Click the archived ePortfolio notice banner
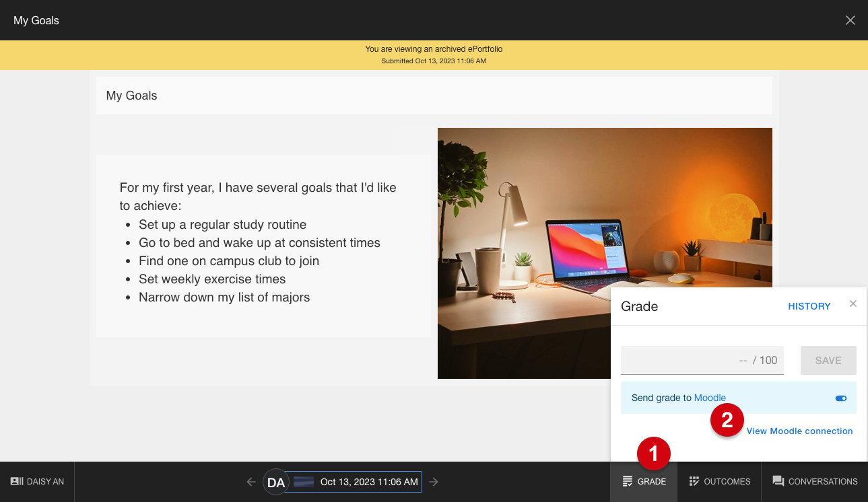The width and height of the screenshot is (868, 502). 434,55
